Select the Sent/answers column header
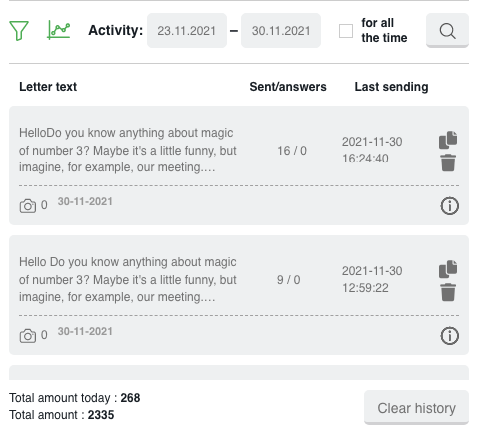Image resolution: width=483 pixels, height=435 pixels. (288, 87)
